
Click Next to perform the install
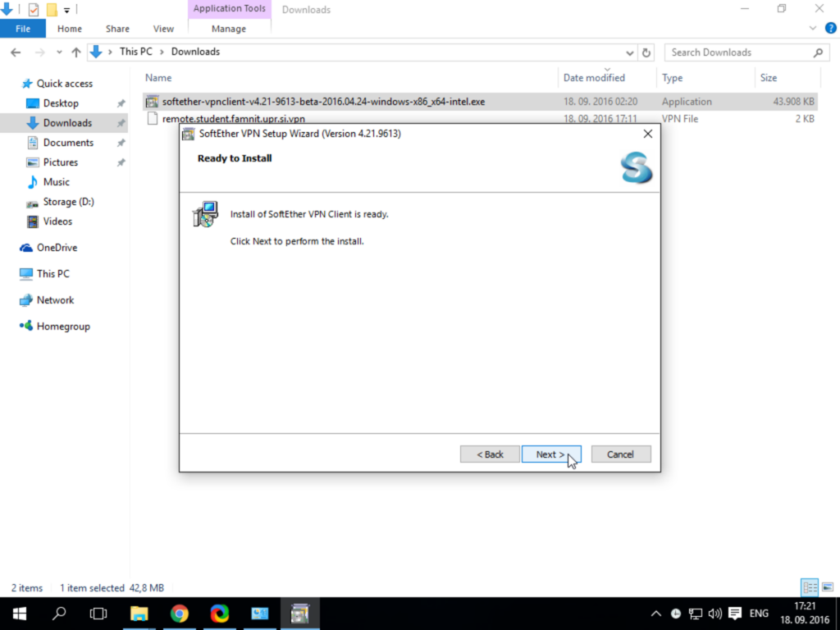[551, 454]
